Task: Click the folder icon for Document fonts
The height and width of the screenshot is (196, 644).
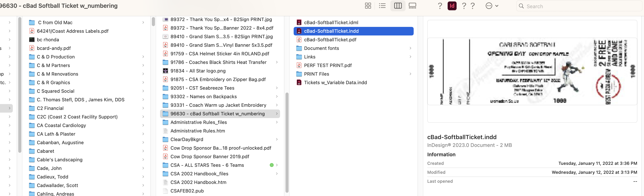Action: (299, 48)
